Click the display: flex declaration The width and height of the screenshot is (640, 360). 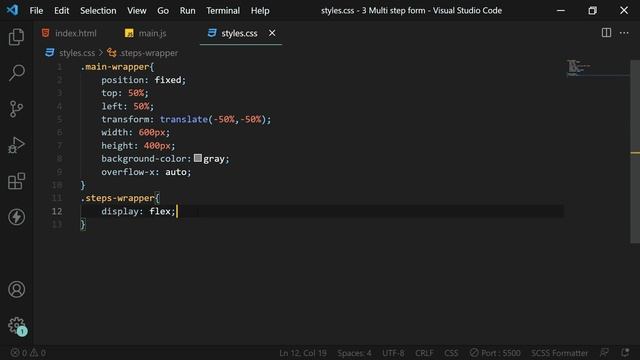(138, 211)
